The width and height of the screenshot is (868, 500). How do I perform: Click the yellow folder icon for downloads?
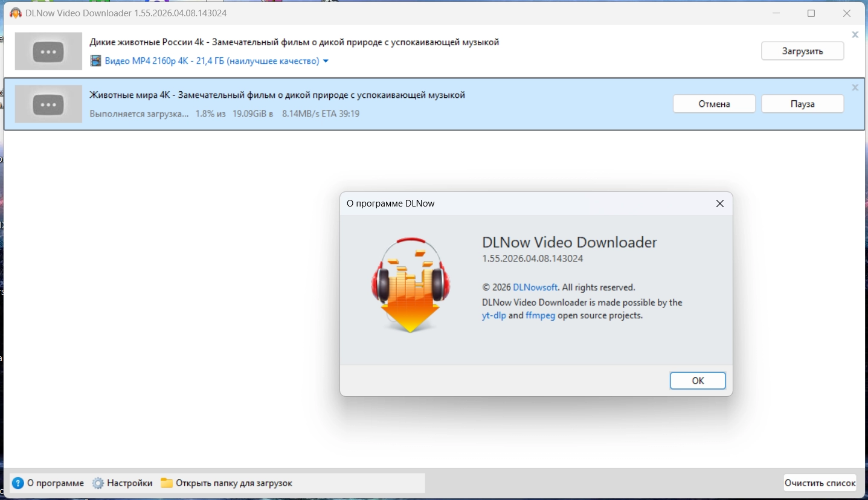tap(167, 483)
